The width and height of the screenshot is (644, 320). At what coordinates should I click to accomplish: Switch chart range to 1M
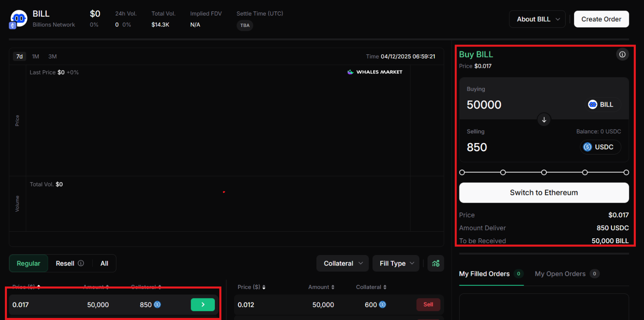(x=36, y=56)
